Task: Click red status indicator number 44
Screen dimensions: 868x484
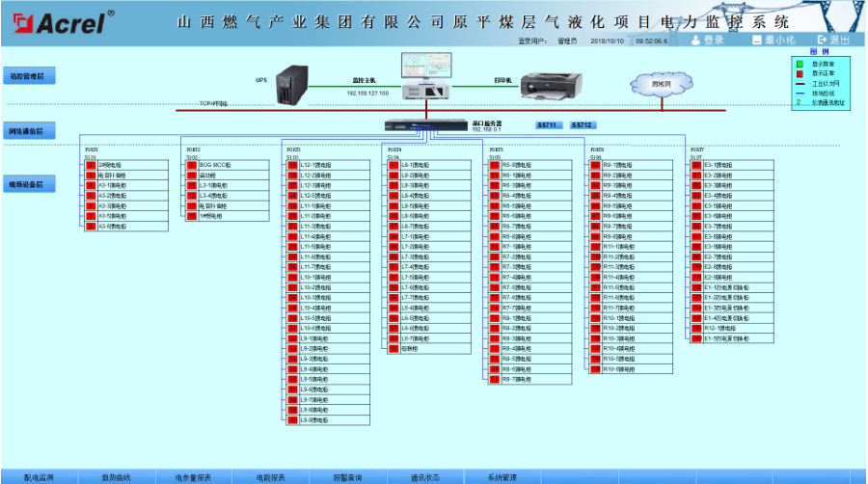Action: tap(393, 196)
